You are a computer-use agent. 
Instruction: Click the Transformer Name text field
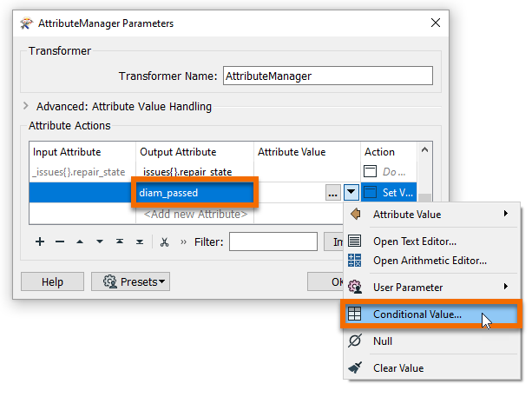click(x=327, y=76)
